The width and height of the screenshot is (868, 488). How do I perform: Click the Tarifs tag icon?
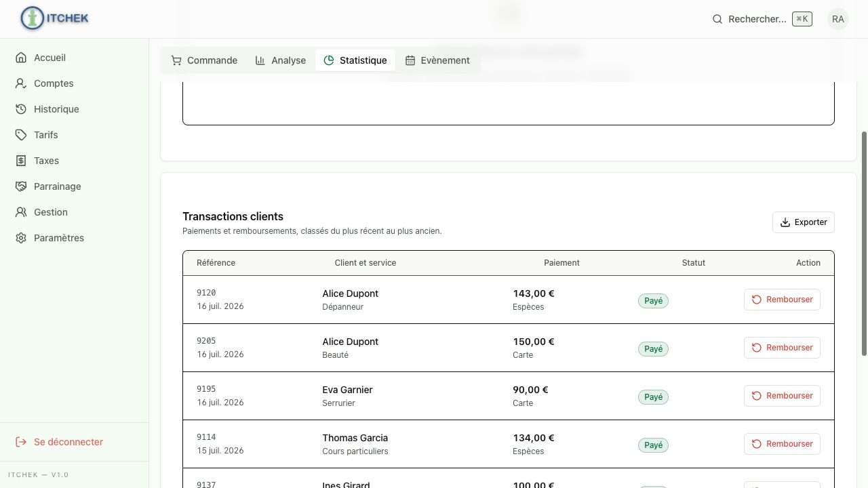pos(21,135)
